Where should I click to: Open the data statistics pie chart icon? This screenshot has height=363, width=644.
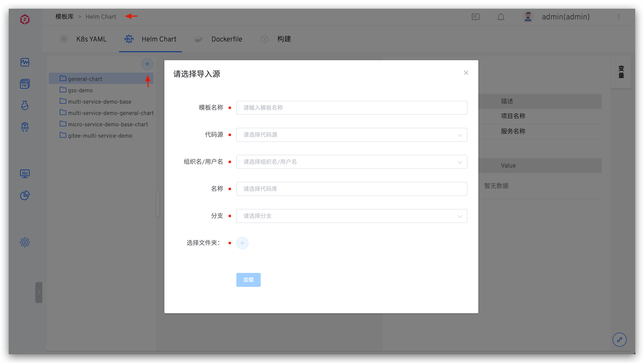[25, 195]
